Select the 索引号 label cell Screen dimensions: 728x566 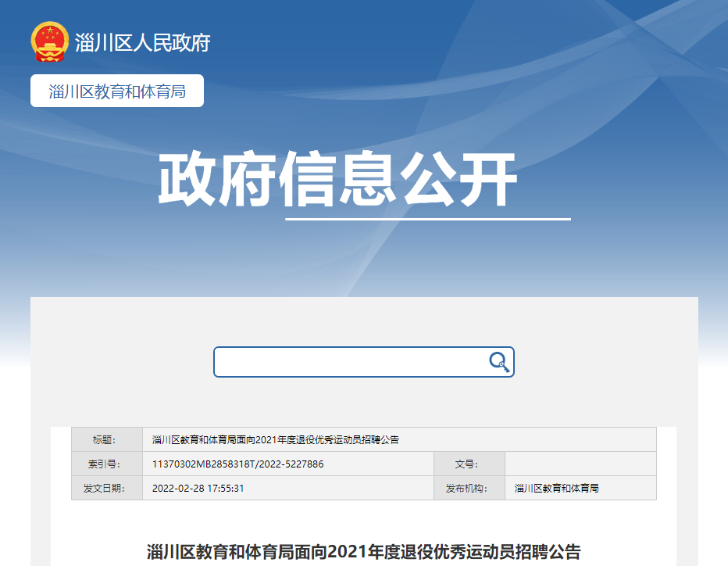click(x=107, y=464)
